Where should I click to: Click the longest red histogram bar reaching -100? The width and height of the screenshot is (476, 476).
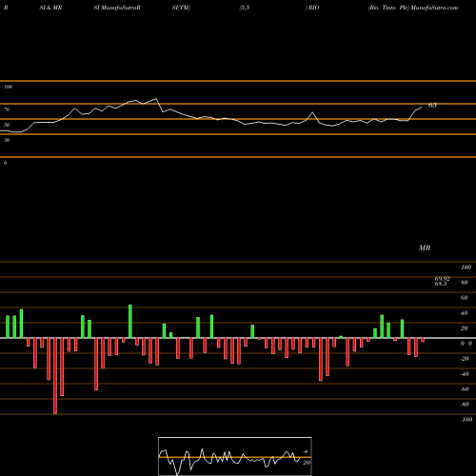(x=55, y=376)
